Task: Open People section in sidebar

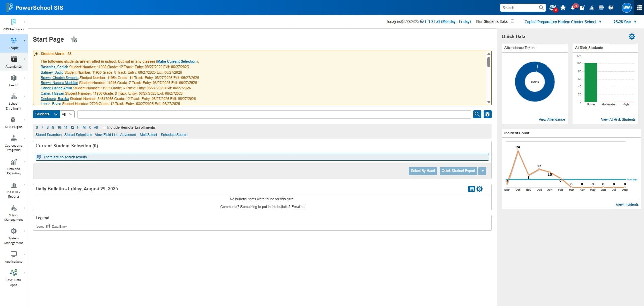Action: pos(14,44)
